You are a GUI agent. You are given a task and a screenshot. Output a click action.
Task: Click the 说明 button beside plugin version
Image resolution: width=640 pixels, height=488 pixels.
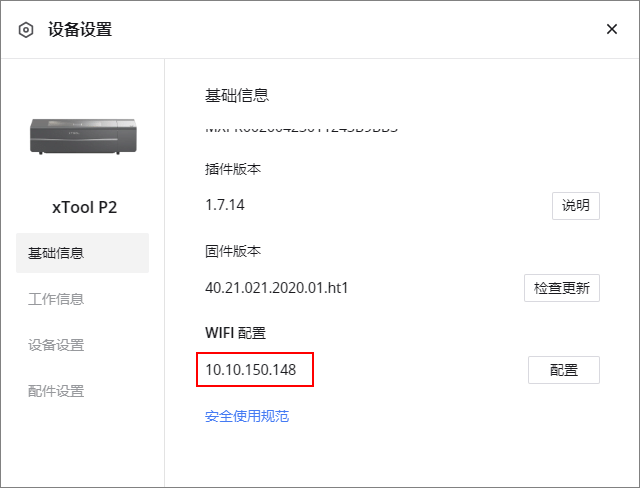(576, 206)
